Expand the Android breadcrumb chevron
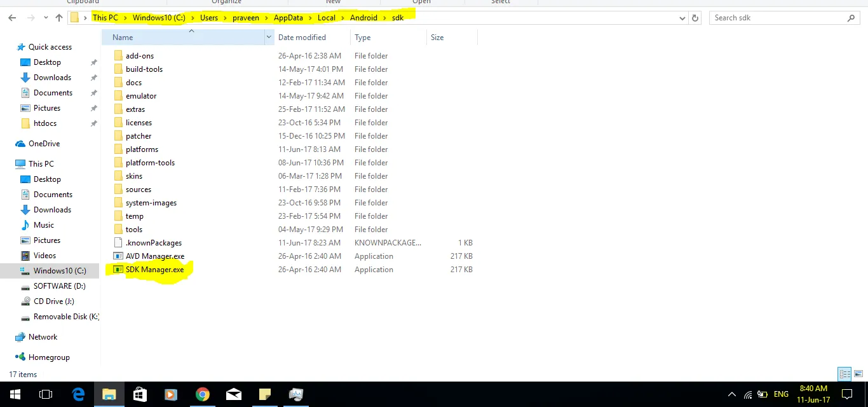 (x=384, y=18)
